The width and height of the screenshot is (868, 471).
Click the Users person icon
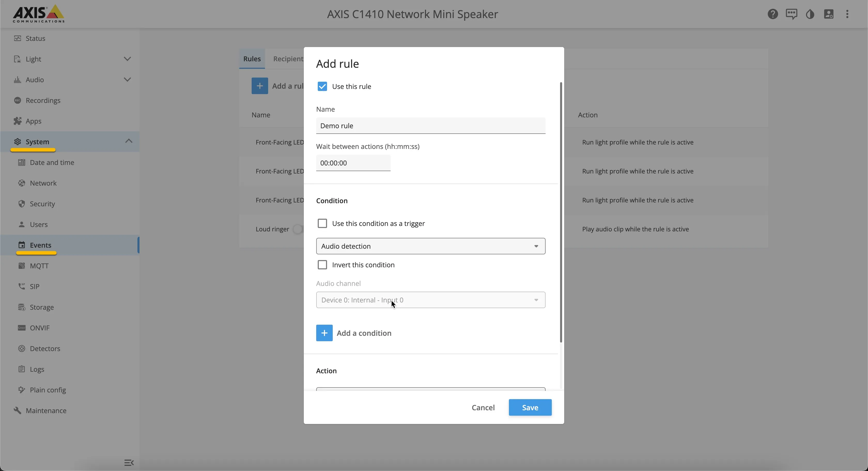[21, 225]
